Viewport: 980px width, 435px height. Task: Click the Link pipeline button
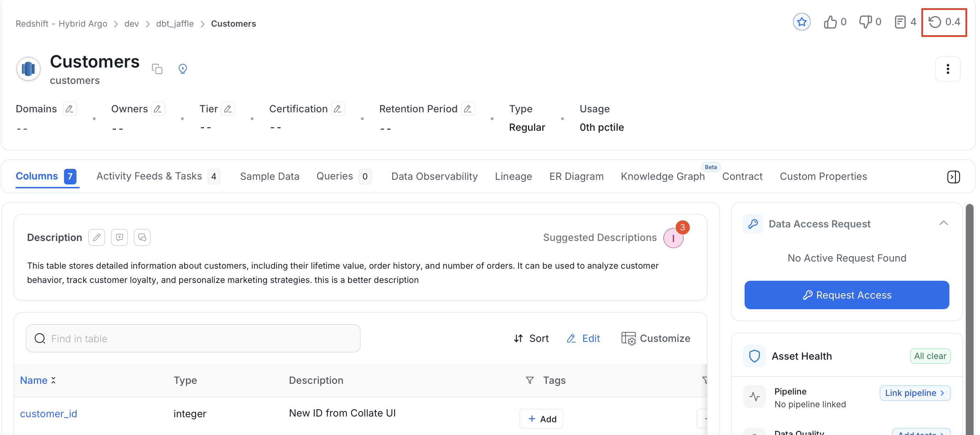915,393
